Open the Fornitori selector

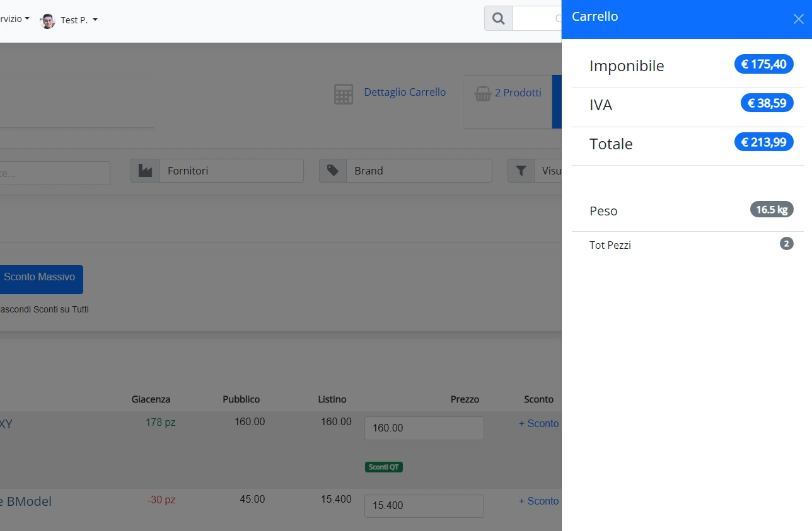point(231,171)
